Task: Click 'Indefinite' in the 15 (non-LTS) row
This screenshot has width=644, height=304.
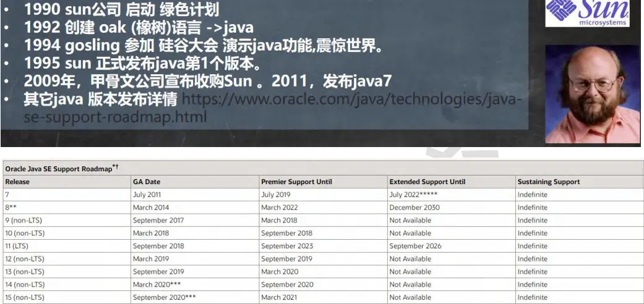Action: coord(532,297)
